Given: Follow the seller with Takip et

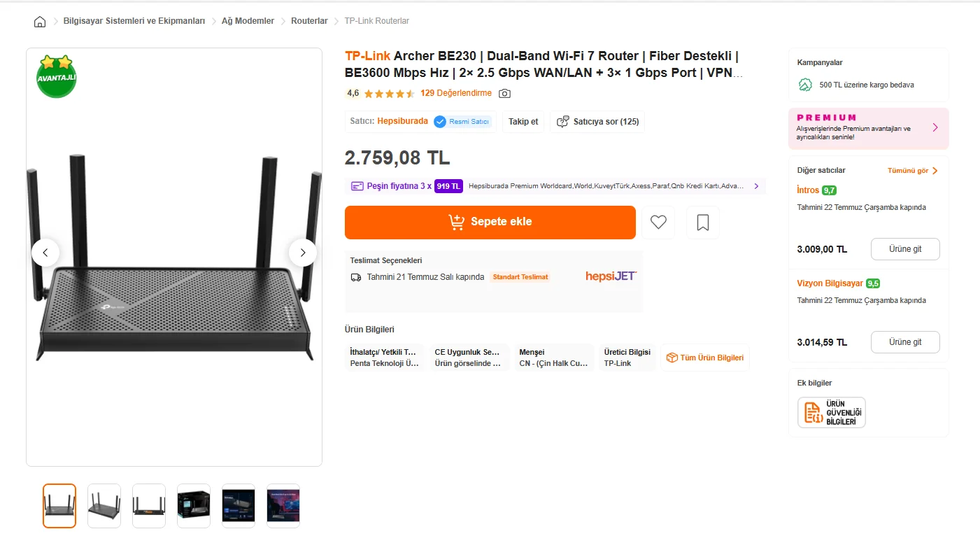Looking at the screenshot, I should pyautogui.click(x=523, y=122).
